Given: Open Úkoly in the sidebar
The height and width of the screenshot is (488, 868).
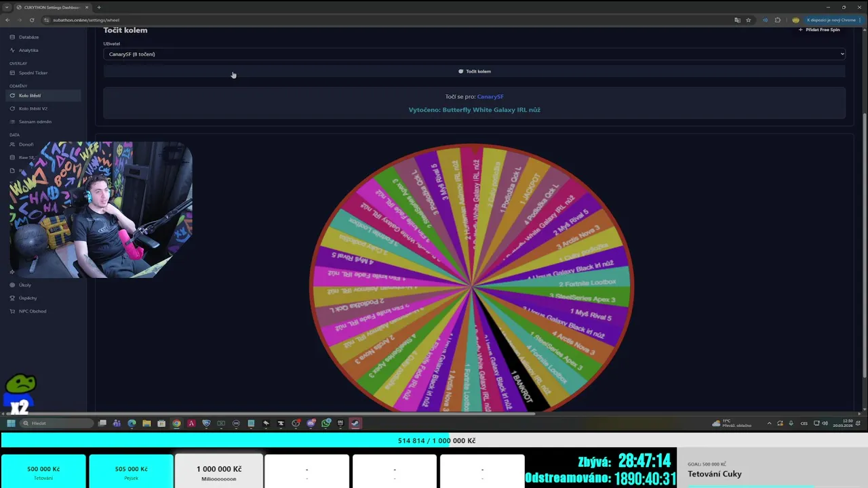Looking at the screenshot, I should pos(25,285).
